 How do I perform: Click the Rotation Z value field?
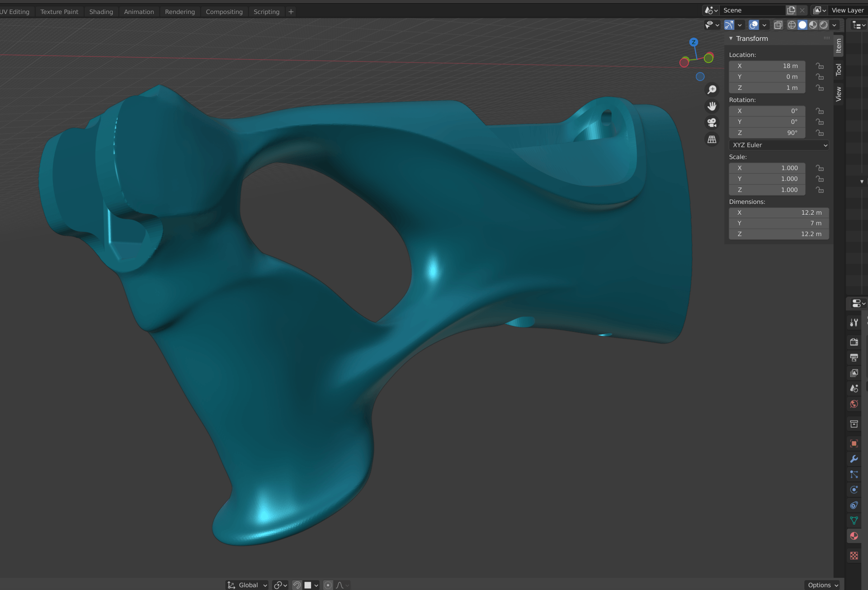pyautogui.click(x=767, y=133)
